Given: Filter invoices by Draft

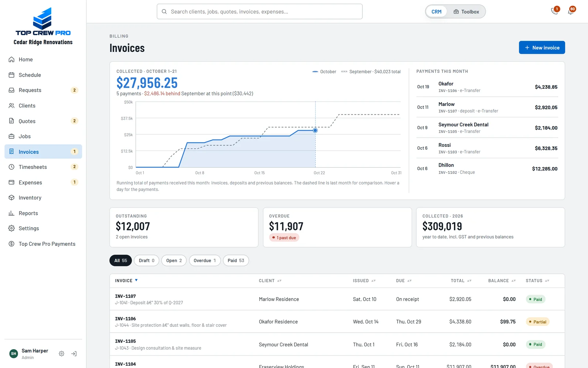Looking at the screenshot, I should (147, 261).
